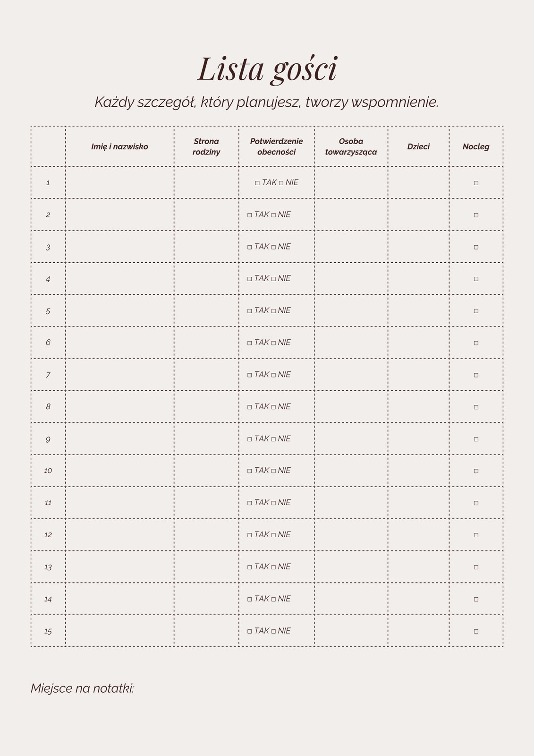The image size is (534, 756).
Task: Click the Osoba towarzysząca cell in row 6
Action: [x=351, y=343]
